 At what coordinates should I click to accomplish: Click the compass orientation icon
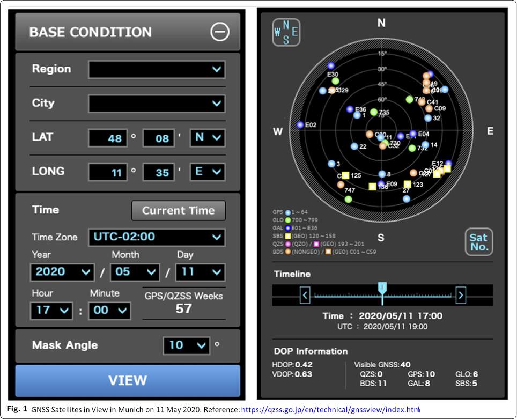coord(286,32)
